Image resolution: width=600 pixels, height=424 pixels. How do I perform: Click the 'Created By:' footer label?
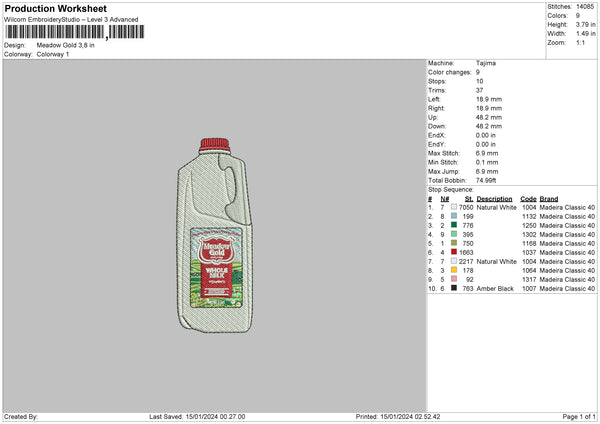coord(21,417)
